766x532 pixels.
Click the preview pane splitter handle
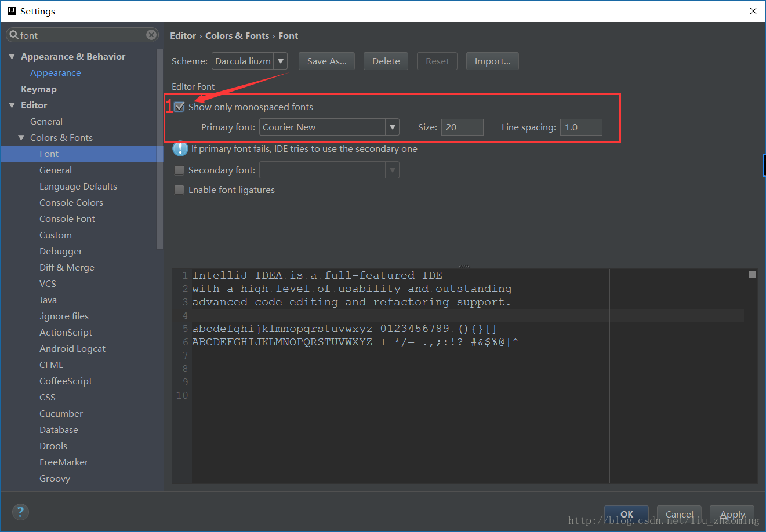click(464, 266)
